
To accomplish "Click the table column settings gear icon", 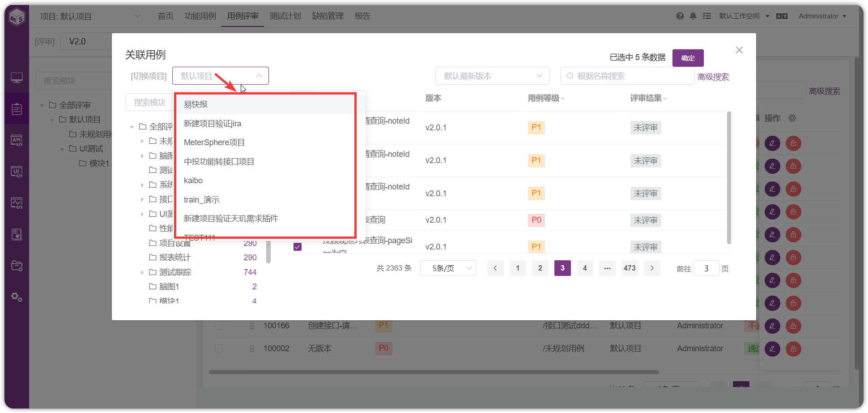I will (x=792, y=118).
